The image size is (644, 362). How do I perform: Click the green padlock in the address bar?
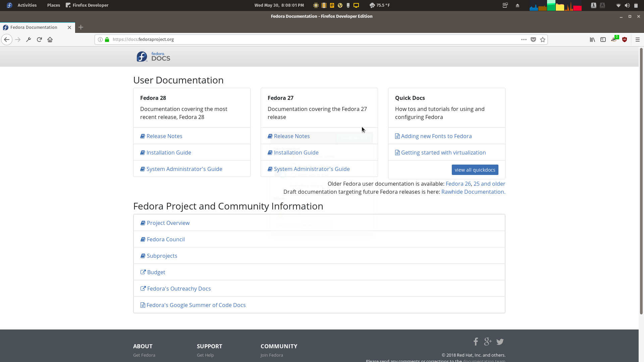(107, 40)
